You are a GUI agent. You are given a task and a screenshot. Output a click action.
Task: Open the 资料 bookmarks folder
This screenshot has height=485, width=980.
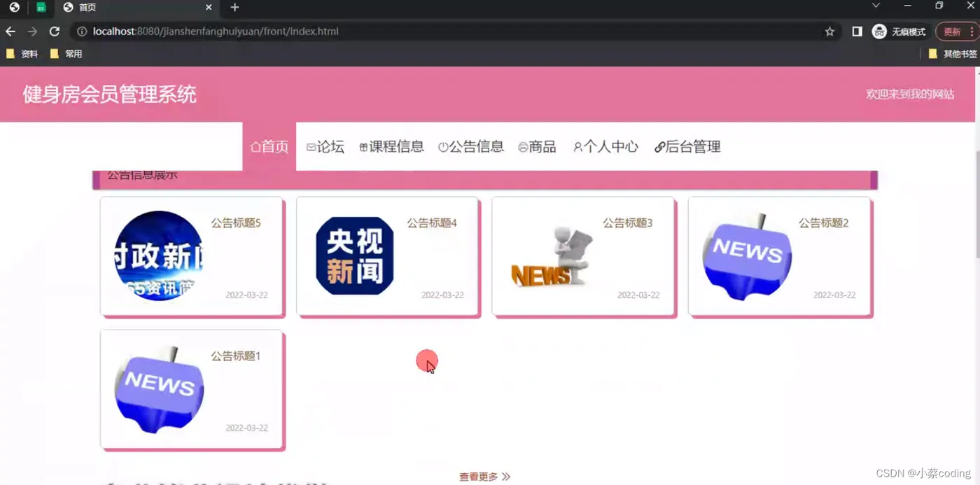(22, 54)
